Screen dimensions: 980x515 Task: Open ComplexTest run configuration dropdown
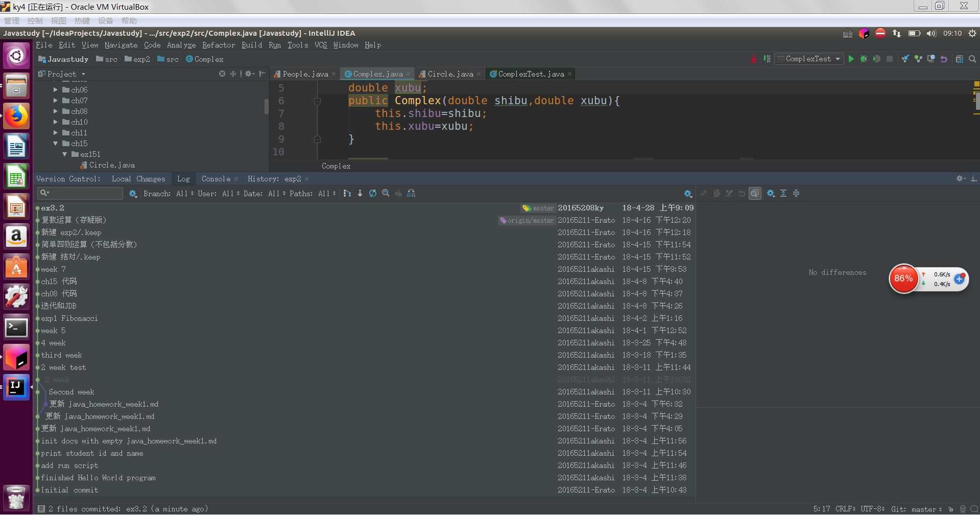pos(809,59)
